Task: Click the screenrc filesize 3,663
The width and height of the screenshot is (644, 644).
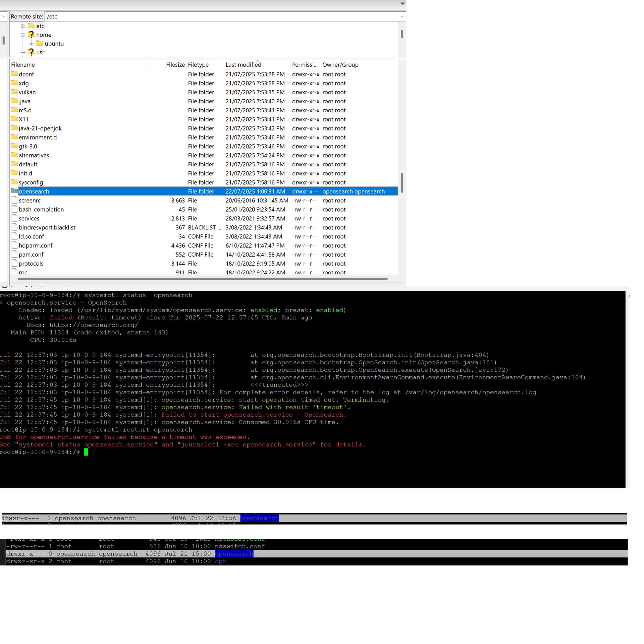Action: (x=178, y=201)
